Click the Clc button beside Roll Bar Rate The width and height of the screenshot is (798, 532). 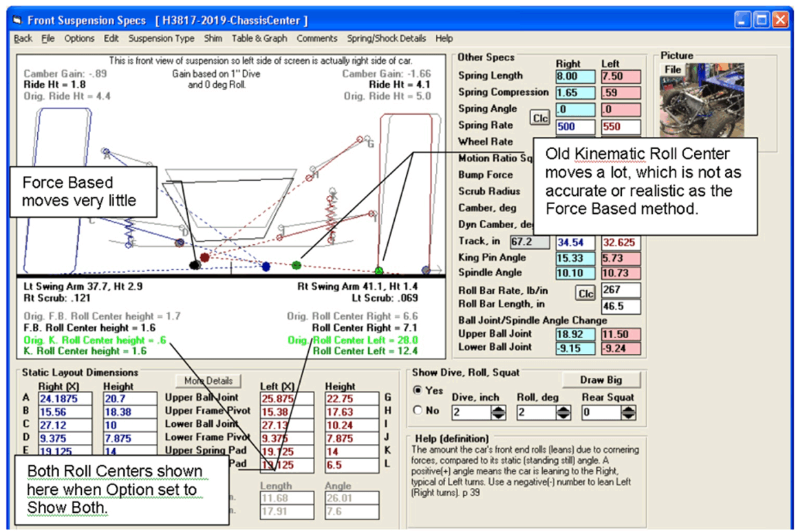[x=585, y=293]
